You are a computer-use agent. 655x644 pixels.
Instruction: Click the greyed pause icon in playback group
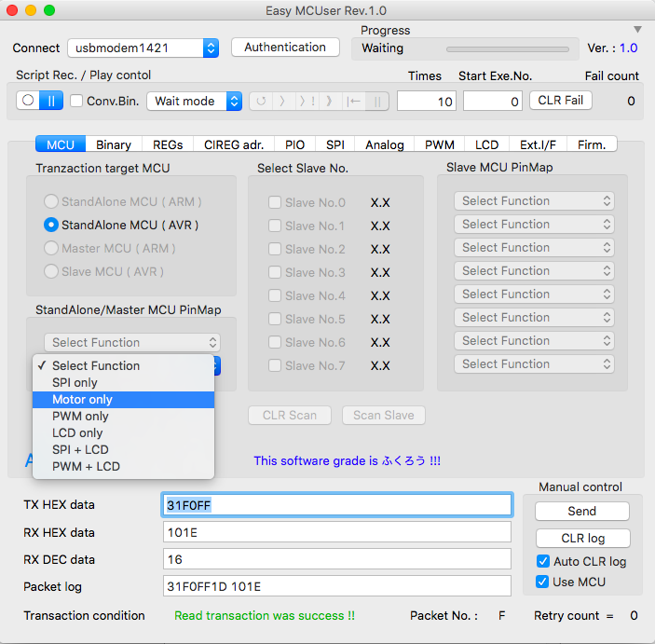pos(377,102)
